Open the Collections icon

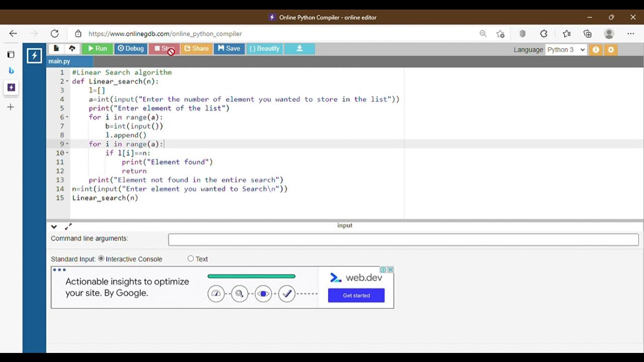pos(588,34)
